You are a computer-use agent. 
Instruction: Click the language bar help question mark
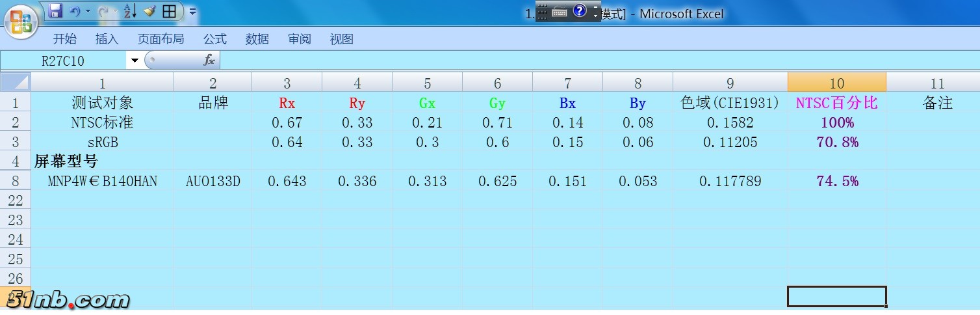point(579,11)
